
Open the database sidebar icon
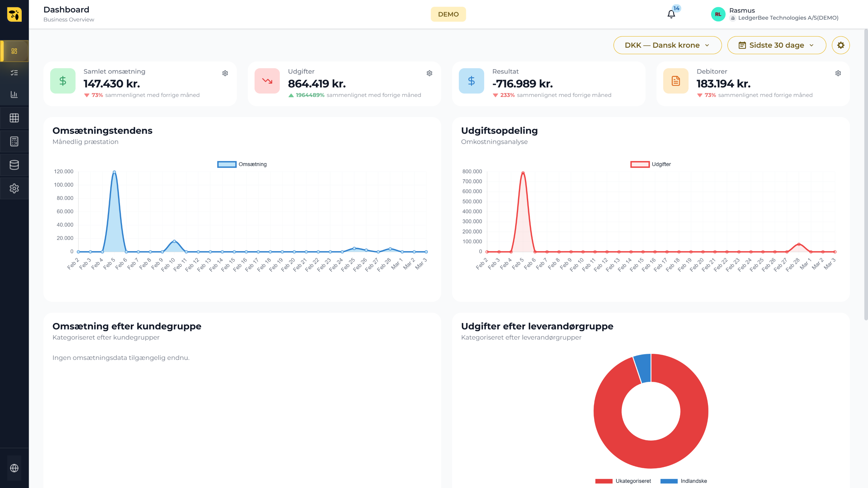(14, 165)
